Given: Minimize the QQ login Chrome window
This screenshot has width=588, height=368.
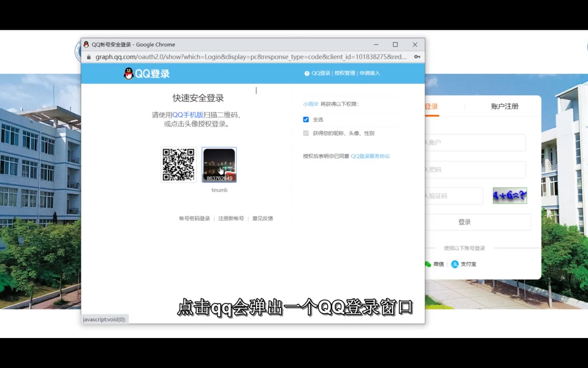Looking at the screenshot, I should [376, 44].
